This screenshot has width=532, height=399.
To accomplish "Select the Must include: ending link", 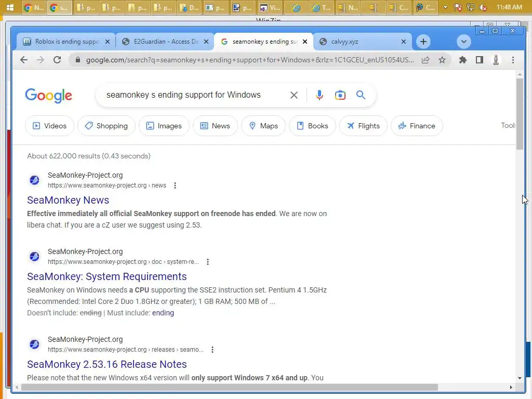I will pos(163,313).
